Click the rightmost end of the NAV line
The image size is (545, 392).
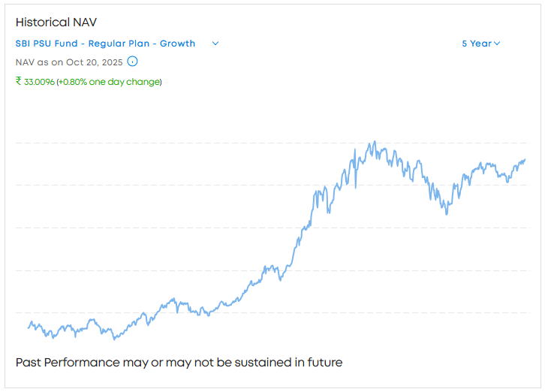point(525,159)
